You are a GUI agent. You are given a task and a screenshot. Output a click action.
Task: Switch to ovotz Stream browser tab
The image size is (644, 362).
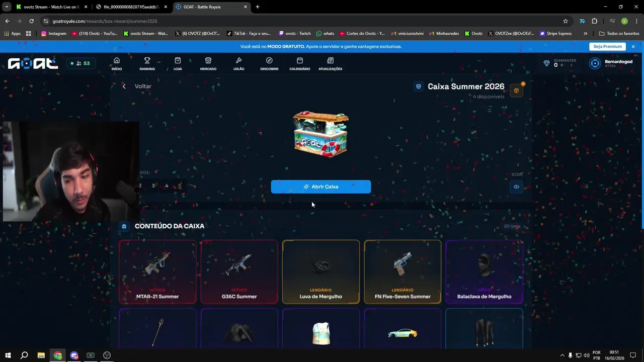point(51,7)
